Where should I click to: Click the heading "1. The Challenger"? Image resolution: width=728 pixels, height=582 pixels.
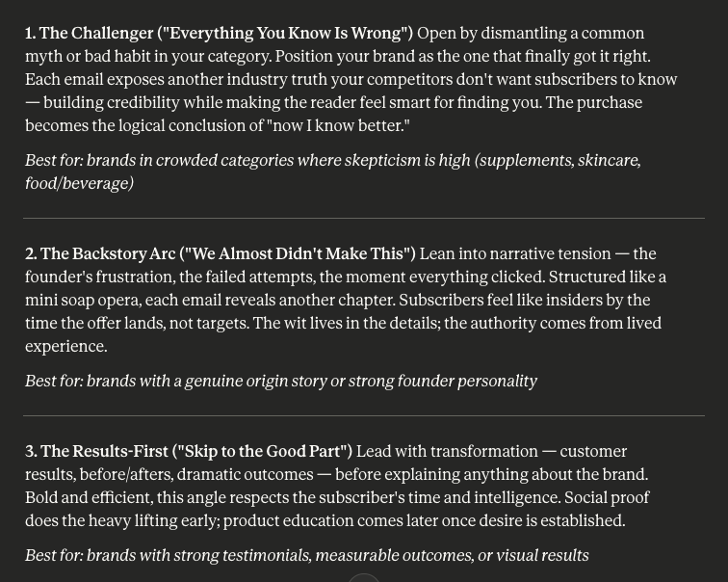[90, 34]
